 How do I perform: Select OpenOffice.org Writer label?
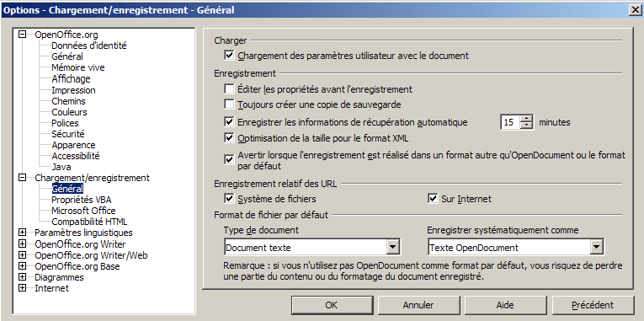tap(80, 244)
